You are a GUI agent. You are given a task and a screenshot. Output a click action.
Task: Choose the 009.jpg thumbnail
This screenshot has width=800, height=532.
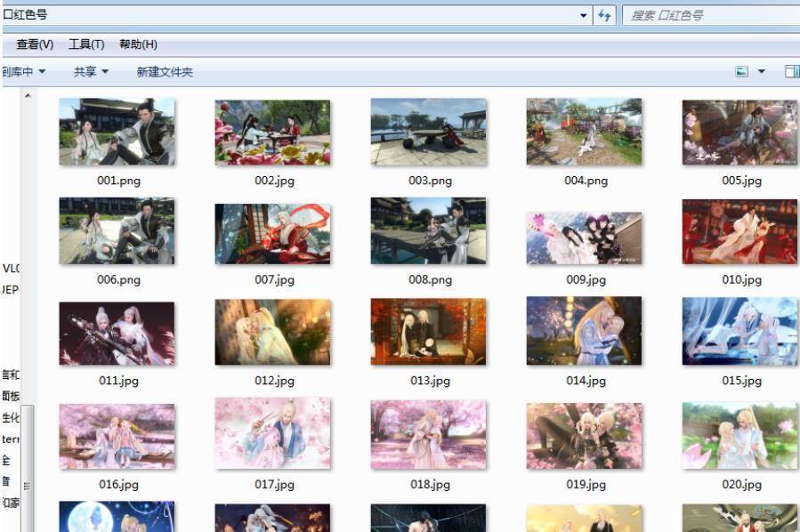tap(584, 238)
